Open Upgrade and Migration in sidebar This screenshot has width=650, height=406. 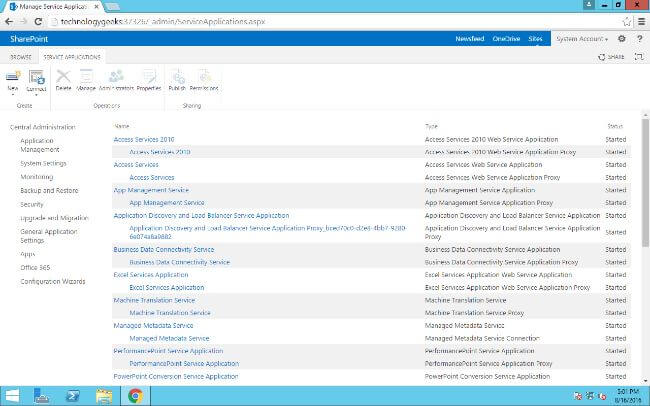[x=54, y=218]
